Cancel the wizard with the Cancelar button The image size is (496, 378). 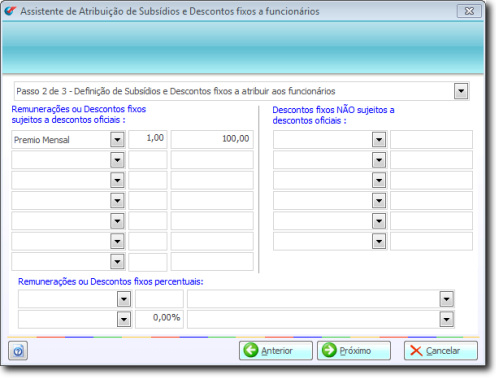pyautogui.click(x=441, y=350)
